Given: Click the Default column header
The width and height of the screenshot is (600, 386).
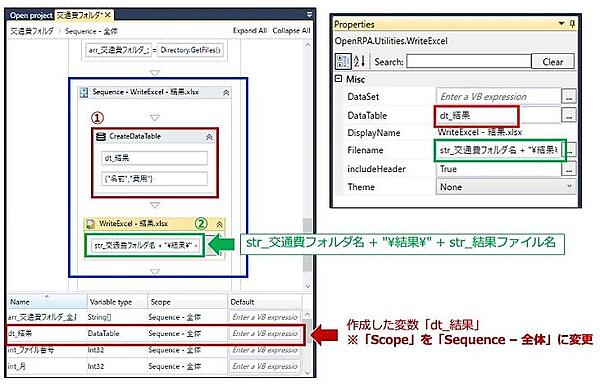Looking at the screenshot, I should coord(264,302).
